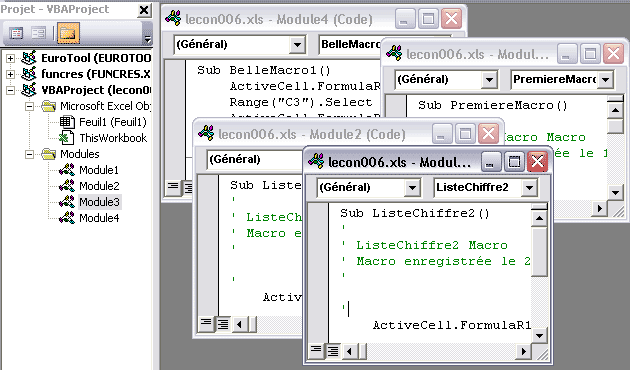Collapse the Modules folder

click(29, 154)
